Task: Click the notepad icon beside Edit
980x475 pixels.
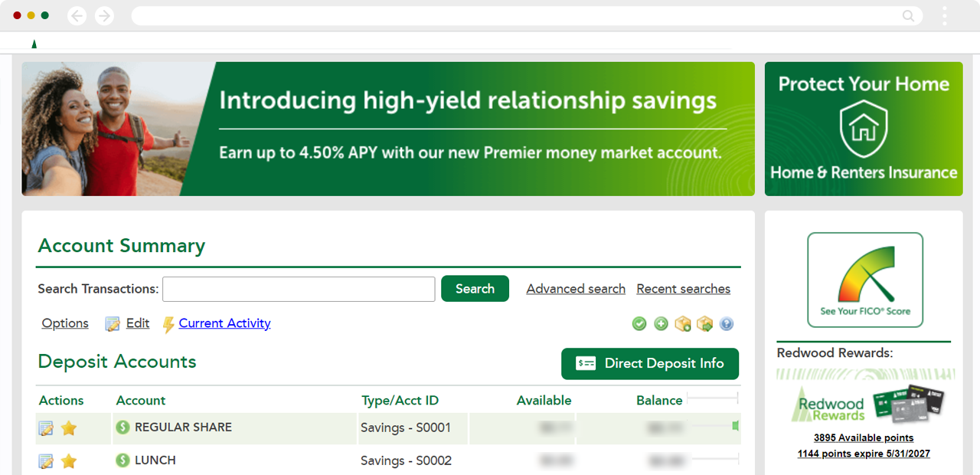Action: click(x=113, y=324)
